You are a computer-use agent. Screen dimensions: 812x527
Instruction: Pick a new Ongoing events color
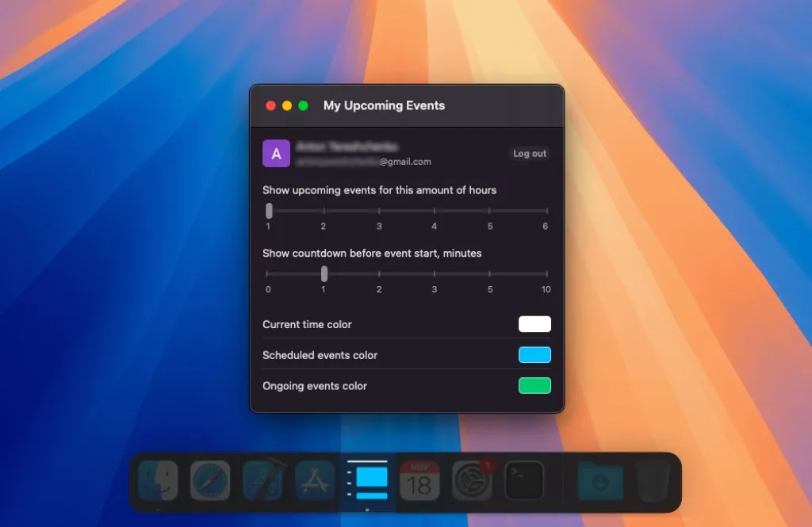(534, 386)
